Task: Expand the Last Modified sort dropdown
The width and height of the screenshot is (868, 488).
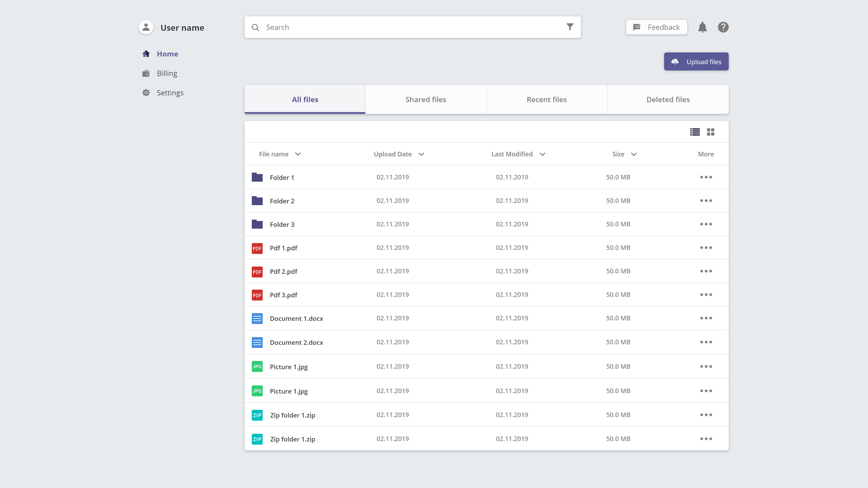Action: coord(542,154)
